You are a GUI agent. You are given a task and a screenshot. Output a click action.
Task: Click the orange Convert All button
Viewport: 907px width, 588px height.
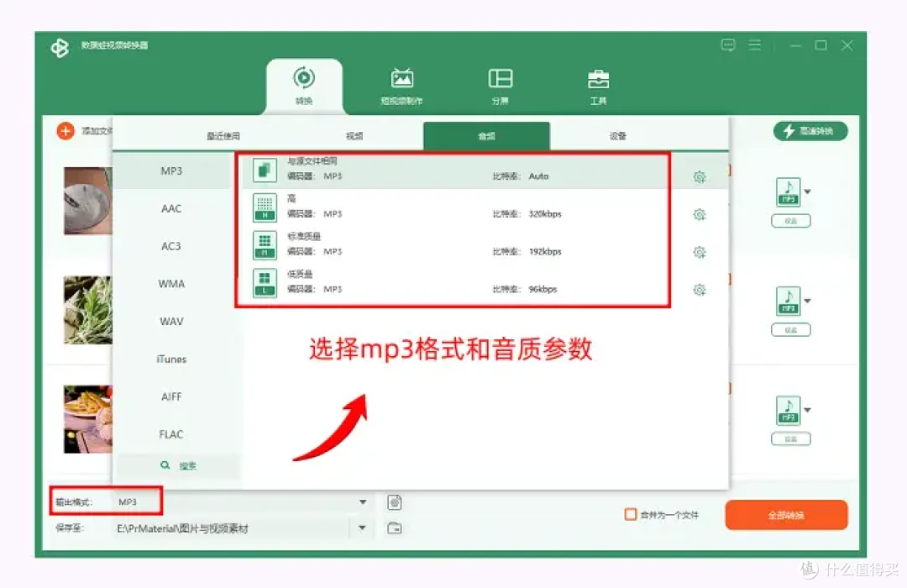point(786,515)
